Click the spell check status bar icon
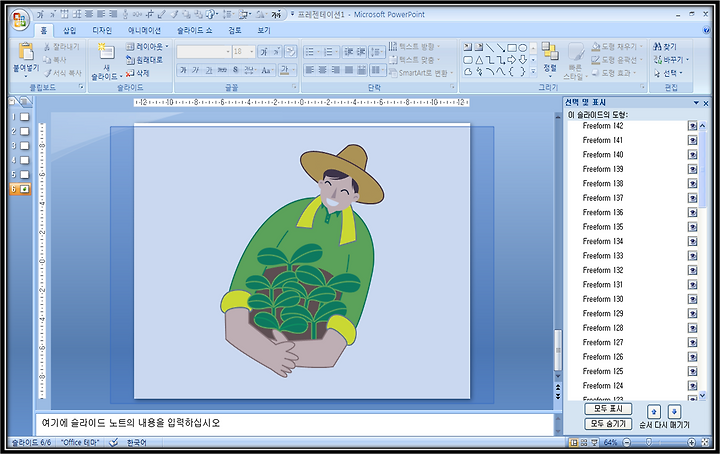 (114, 443)
